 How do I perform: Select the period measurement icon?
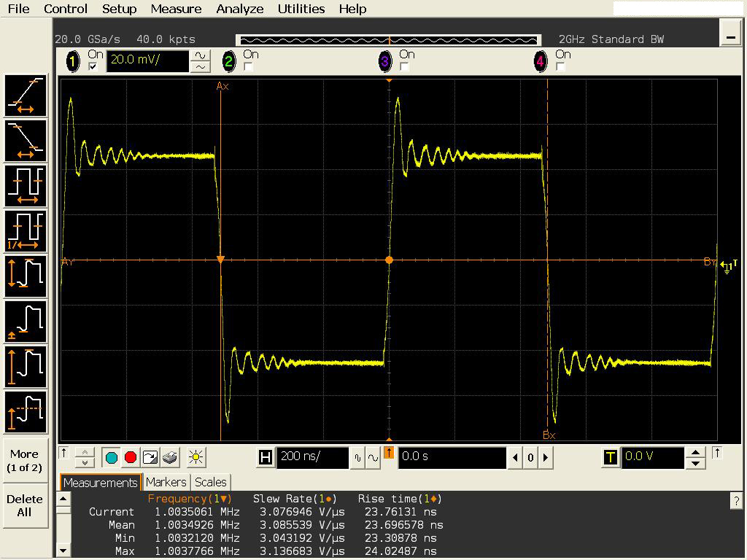tap(26, 186)
